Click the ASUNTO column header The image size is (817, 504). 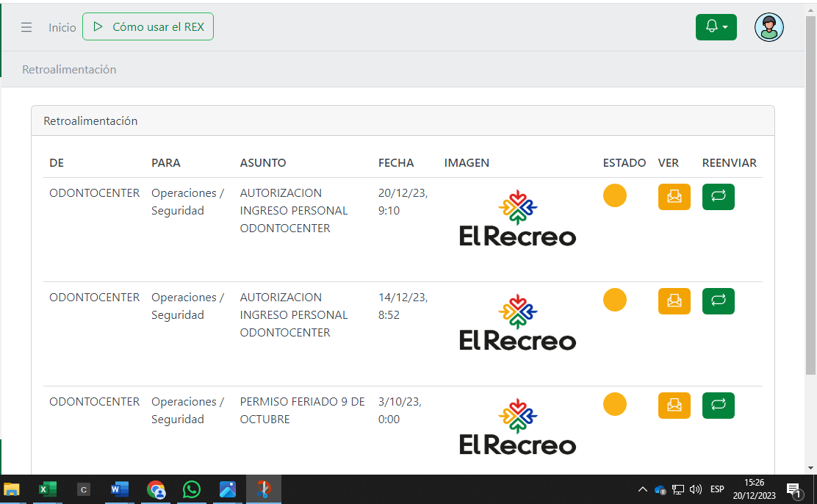[x=262, y=162]
